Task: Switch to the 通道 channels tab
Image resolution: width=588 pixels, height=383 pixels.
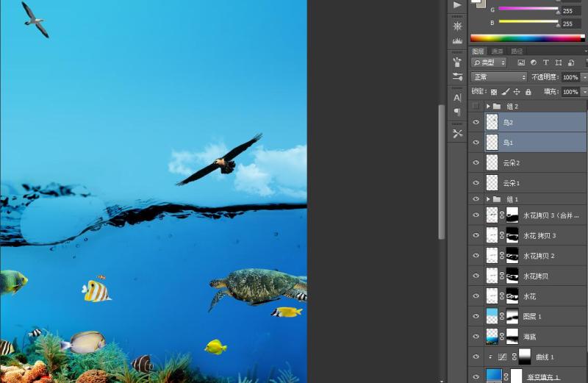Action: point(498,51)
